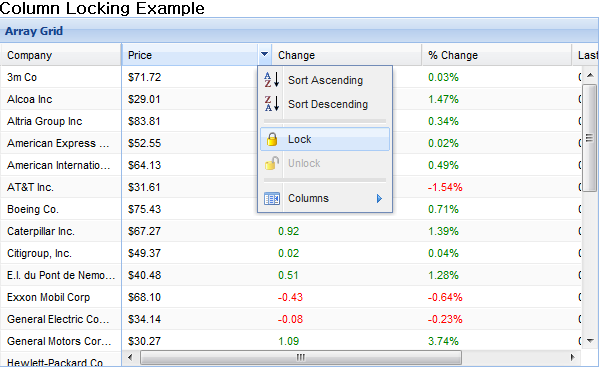Click the Sort Descending Z-A icon
This screenshot has height=392, width=606.
coord(272,104)
